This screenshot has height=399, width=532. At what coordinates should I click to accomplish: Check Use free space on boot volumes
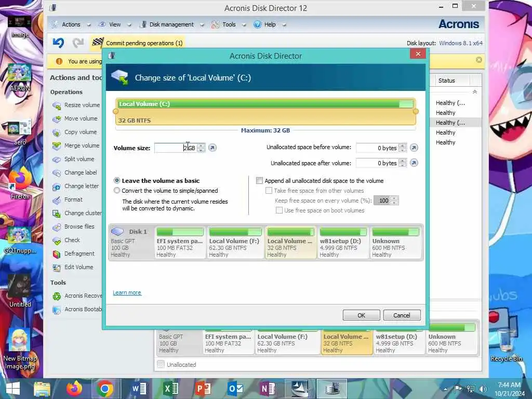pos(279,210)
